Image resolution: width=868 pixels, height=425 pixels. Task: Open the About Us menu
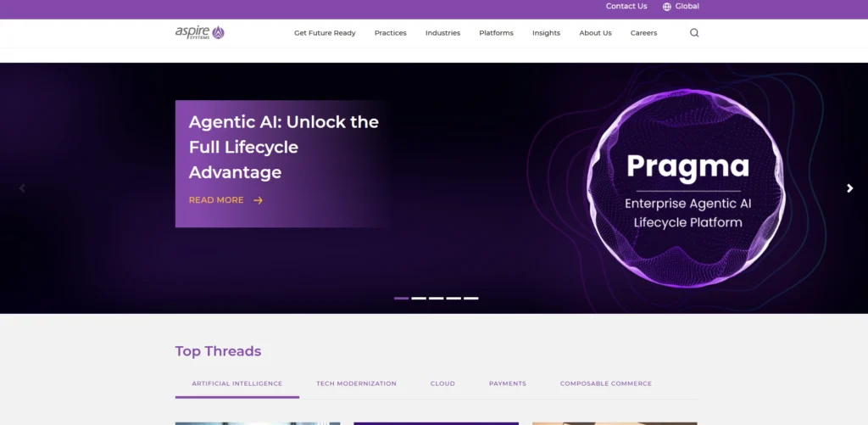pos(595,33)
